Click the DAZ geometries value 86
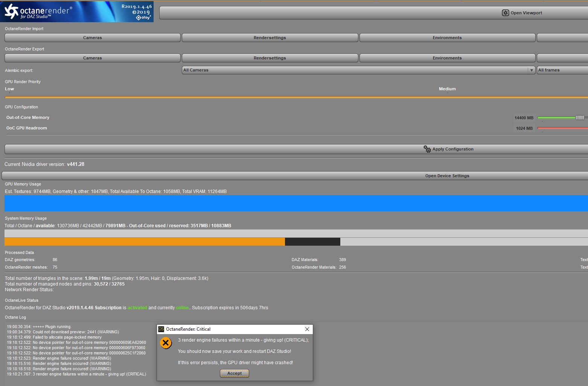588x386 pixels. pos(55,260)
